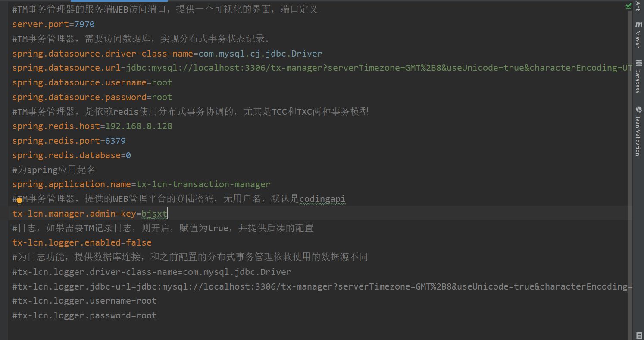Click the underlined bjsxt admin-key value
Viewport: 644px width, 340px height.
pyautogui.click(x=154, y=213)
